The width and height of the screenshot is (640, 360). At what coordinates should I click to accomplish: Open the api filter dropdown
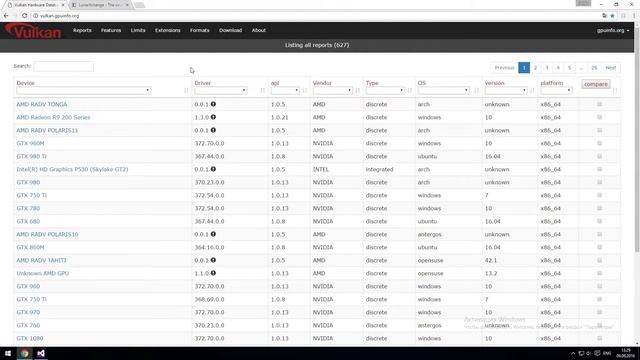[x=285, y=91]
